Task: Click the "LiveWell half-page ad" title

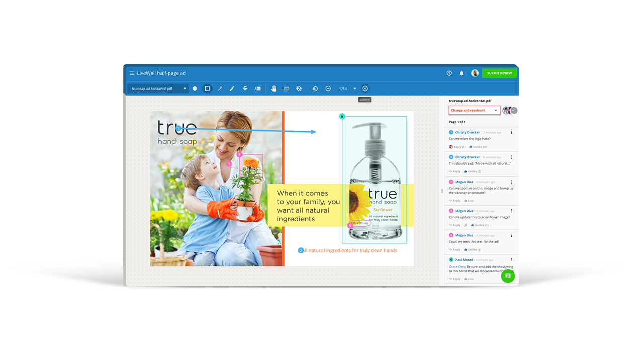Action: (x=162, y=73)
